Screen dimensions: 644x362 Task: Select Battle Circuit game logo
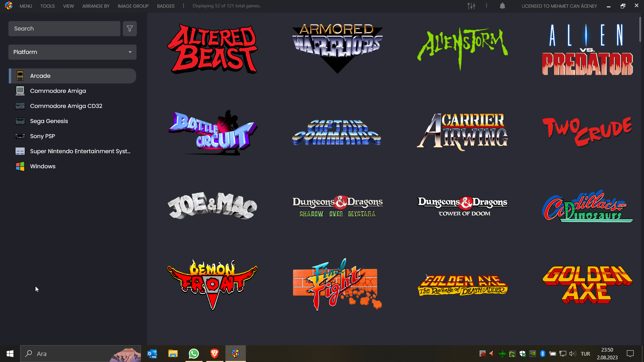click(x=212, y=132)
